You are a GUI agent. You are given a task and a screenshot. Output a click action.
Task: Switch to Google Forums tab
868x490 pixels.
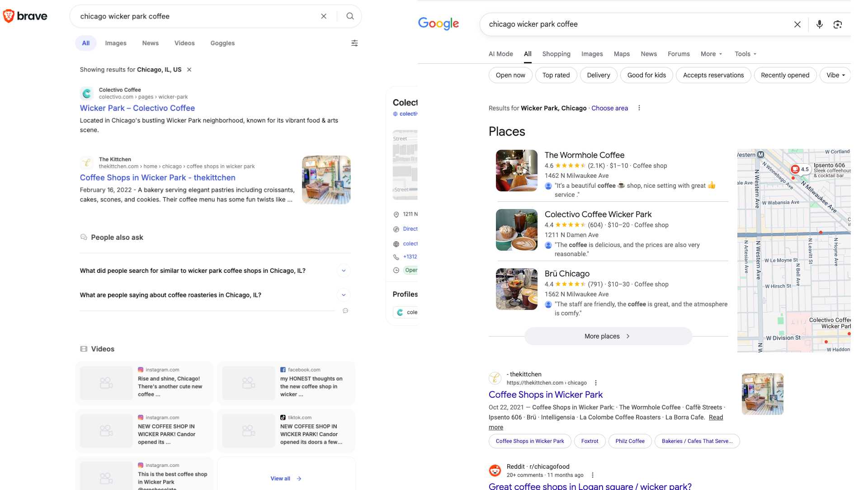[679, 54]
